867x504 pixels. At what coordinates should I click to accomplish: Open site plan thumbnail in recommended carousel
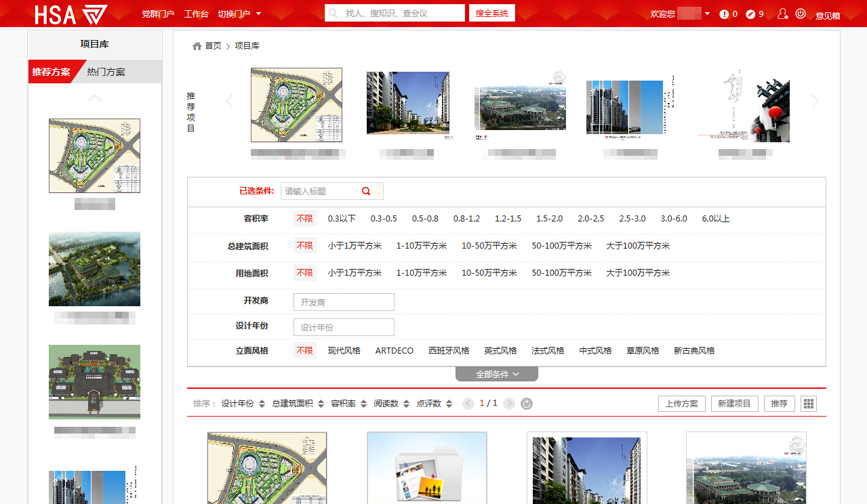point(296,105)
